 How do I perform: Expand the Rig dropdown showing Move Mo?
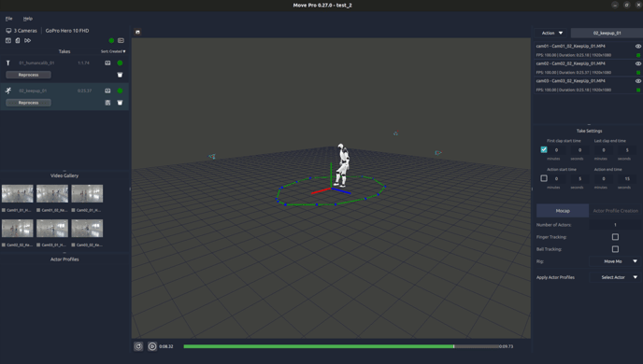tap(615, 261)
